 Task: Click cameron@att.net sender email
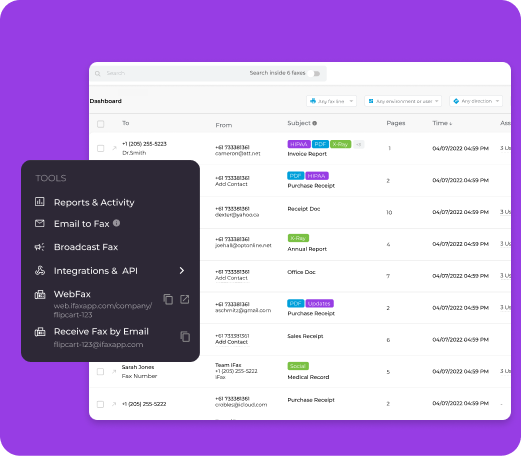(238, 153)
